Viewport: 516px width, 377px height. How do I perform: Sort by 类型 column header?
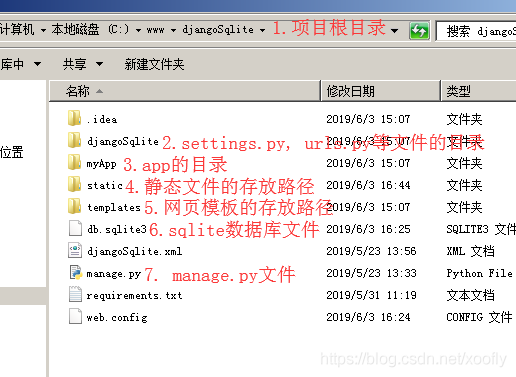coord(478,91)
